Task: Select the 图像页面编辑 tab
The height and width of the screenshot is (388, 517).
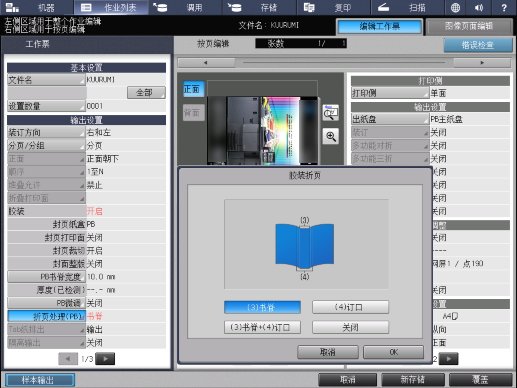Action: pyautogui.click(x=469, y=26)
